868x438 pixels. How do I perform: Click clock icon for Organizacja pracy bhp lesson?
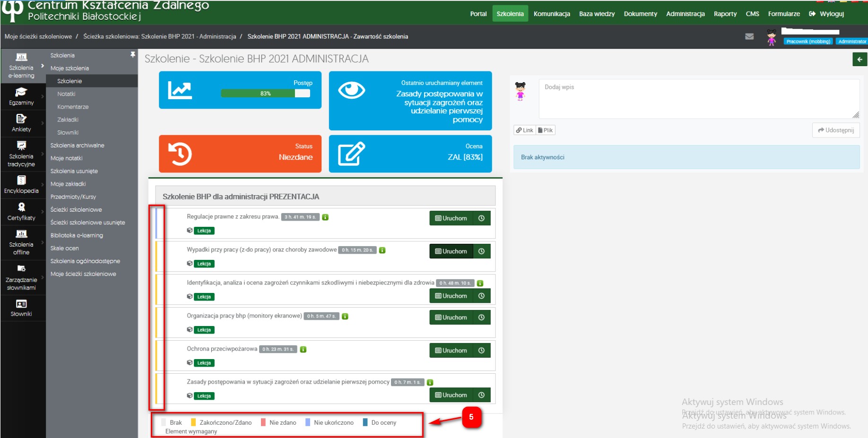point(481,318)
